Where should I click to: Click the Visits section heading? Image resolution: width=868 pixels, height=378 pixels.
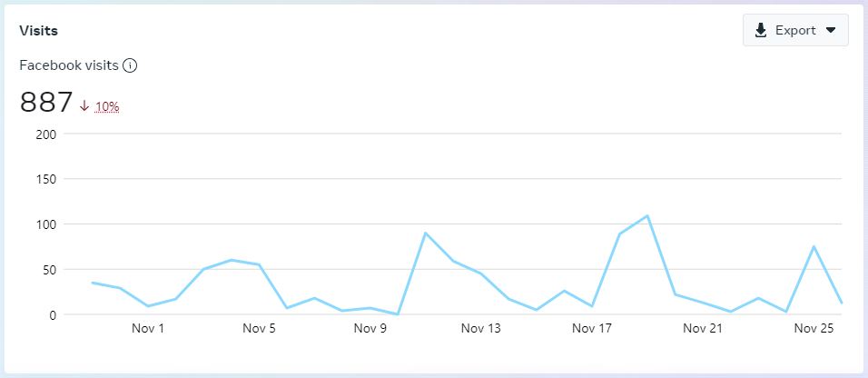click(x=38, y=31)
